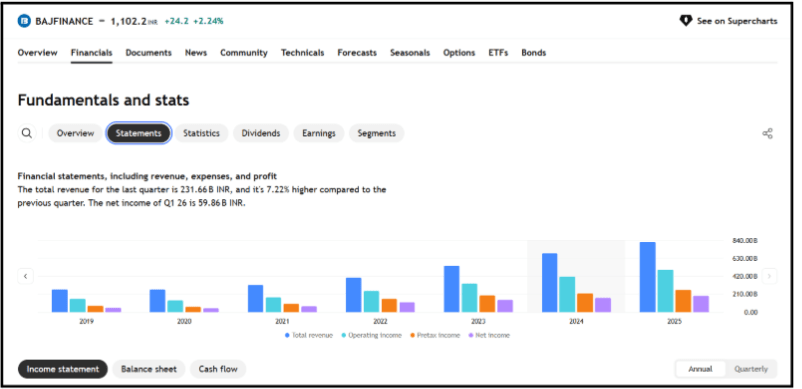Click the 1,102.2 price value

pos(128,21)
